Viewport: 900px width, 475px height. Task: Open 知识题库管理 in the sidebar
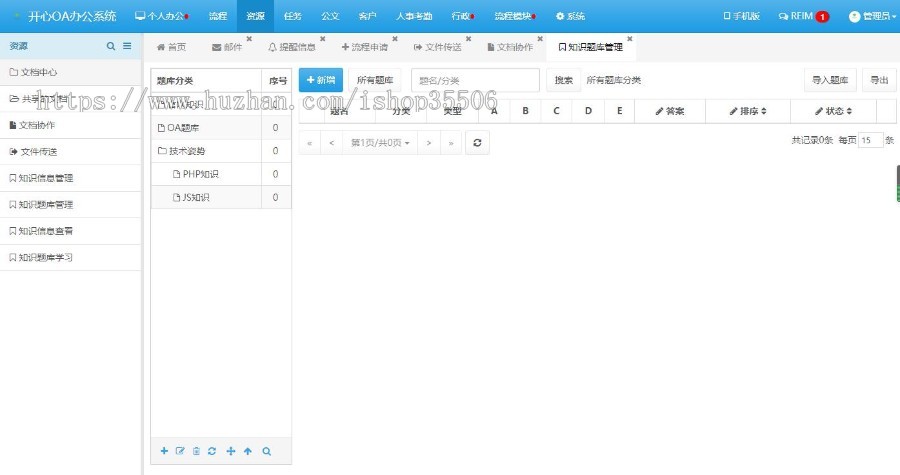(70, 204)
